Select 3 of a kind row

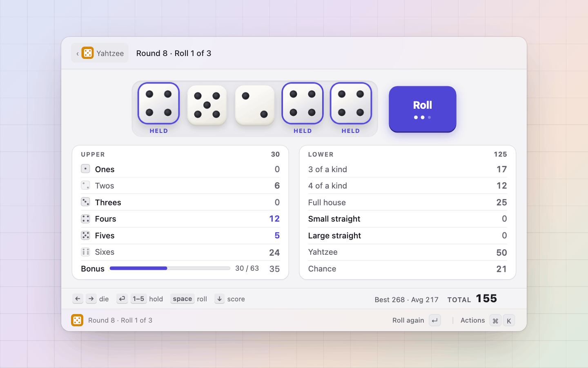(408, 169)
